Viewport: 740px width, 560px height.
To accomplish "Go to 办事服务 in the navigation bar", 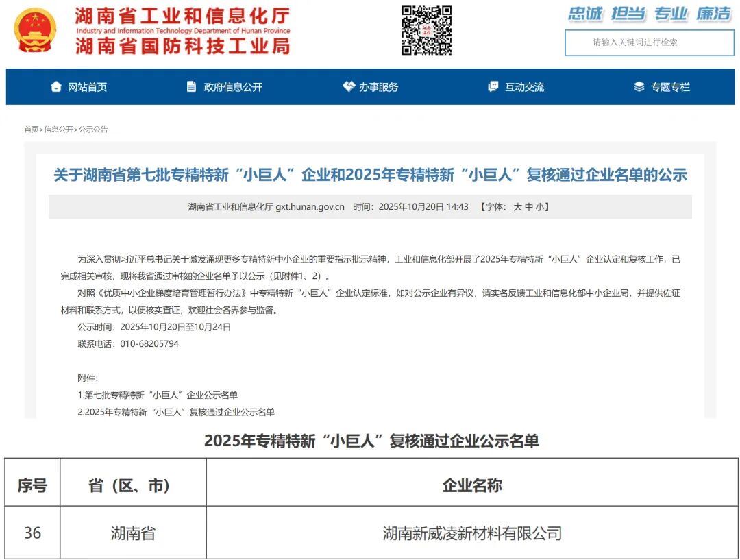I will [378, 87].
